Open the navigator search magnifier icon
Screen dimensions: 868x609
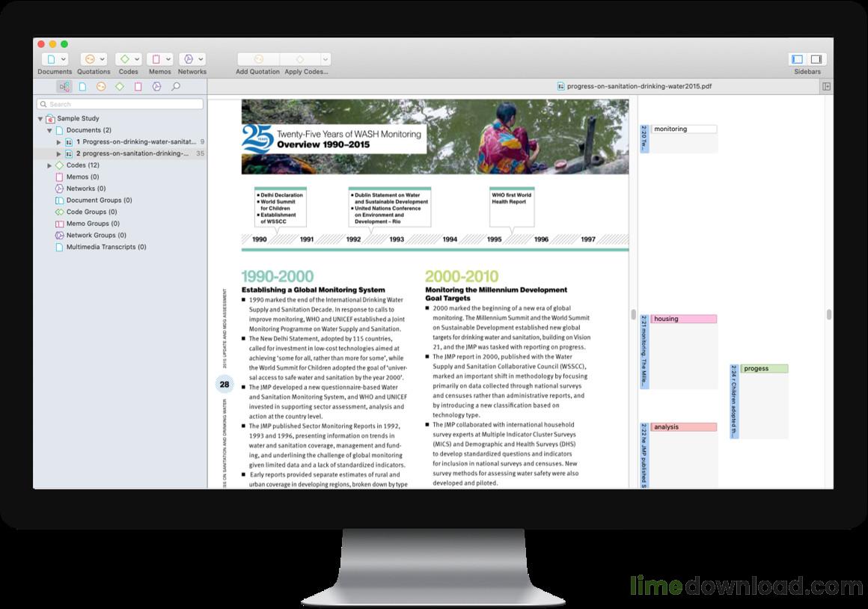pyautogui.click(x=176, y=87)
